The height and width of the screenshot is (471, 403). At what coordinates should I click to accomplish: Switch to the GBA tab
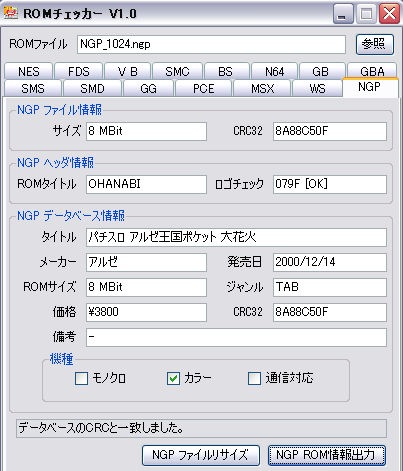click(372, 71)
